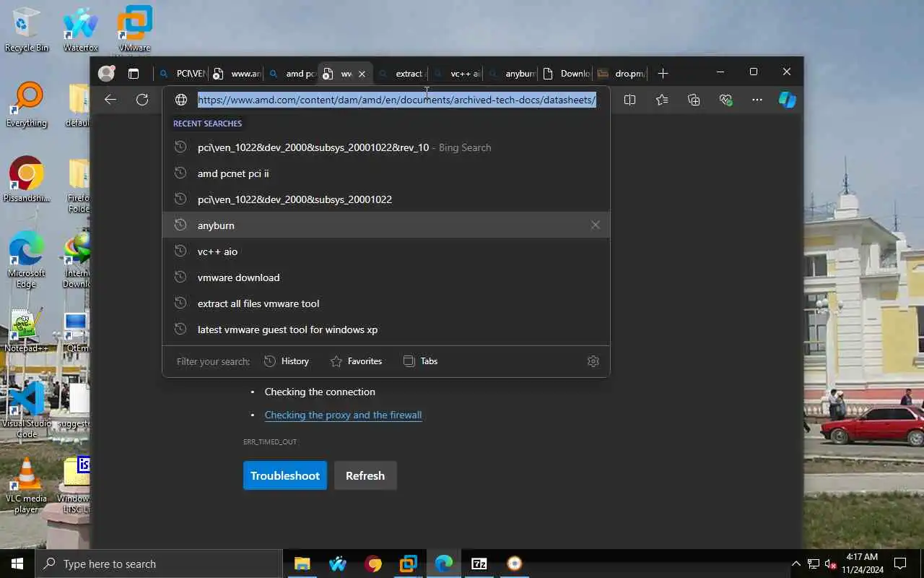This screenshot has width=924, height=578.
Task: Open Recycle Bin desktop icon
Action: (x=27, y=30)
